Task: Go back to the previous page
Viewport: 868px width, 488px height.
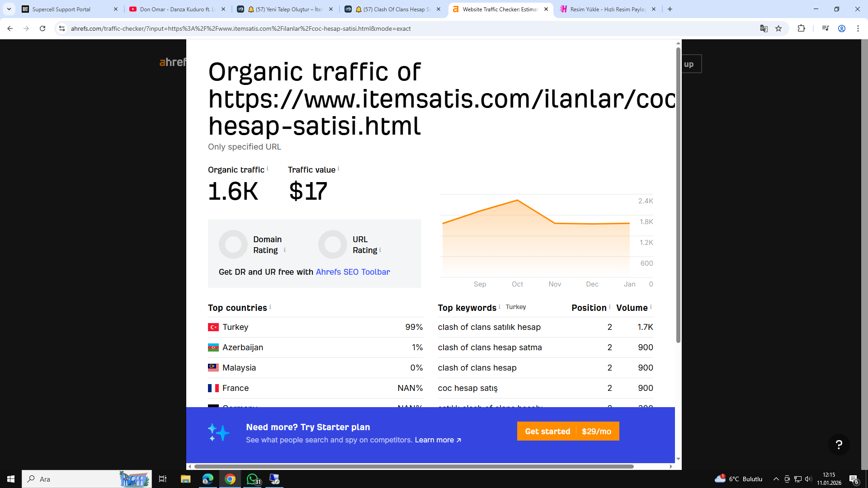Action: pos(10,28)
